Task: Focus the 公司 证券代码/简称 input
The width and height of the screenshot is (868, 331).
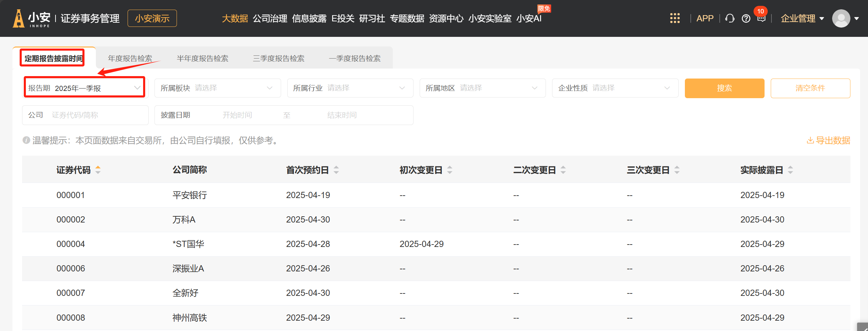Action: point(85,115)
